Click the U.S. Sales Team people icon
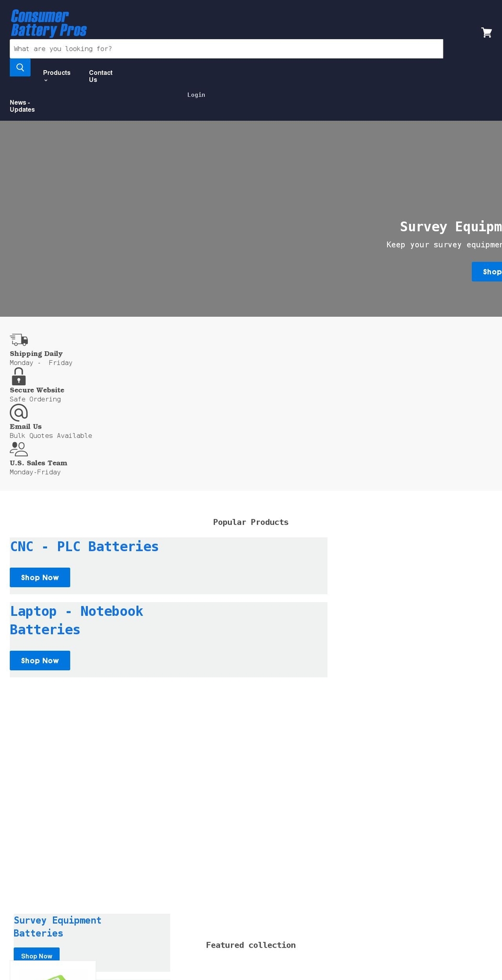The width and height of the screenshot is (502, 980). click(x=19, y=449)
